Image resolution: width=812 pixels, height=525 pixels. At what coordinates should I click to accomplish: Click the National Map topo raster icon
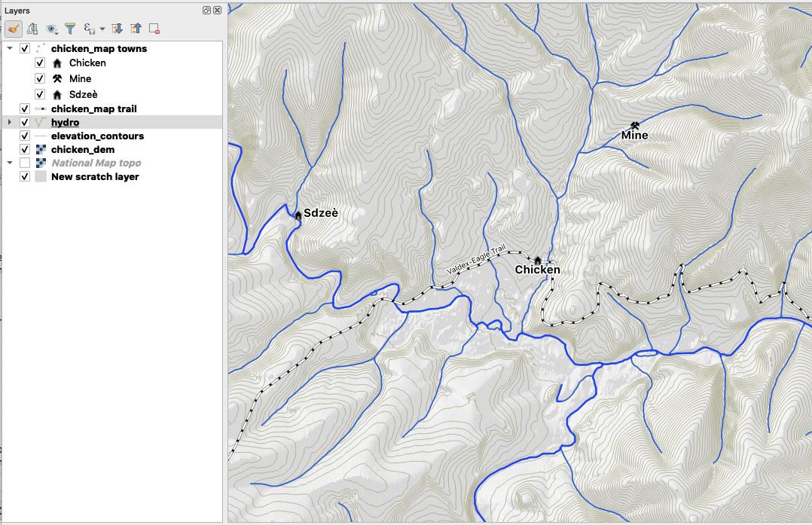tap(41, 163)
